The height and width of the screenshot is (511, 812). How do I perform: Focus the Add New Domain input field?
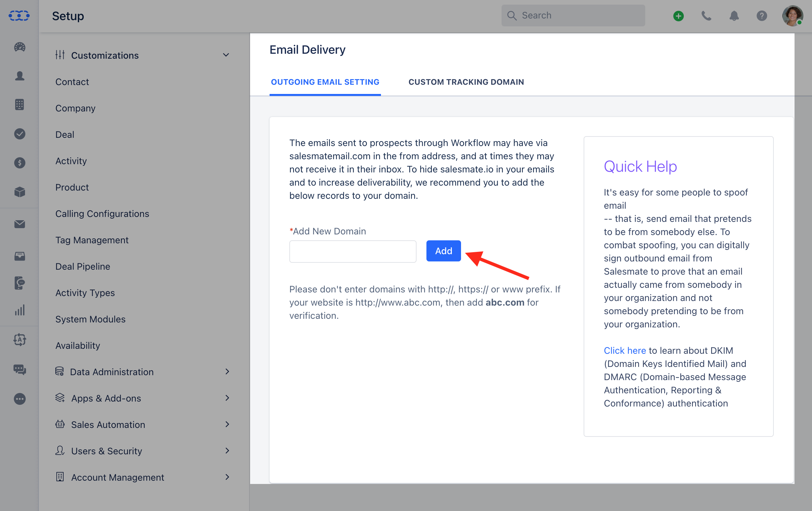[353, 251]
